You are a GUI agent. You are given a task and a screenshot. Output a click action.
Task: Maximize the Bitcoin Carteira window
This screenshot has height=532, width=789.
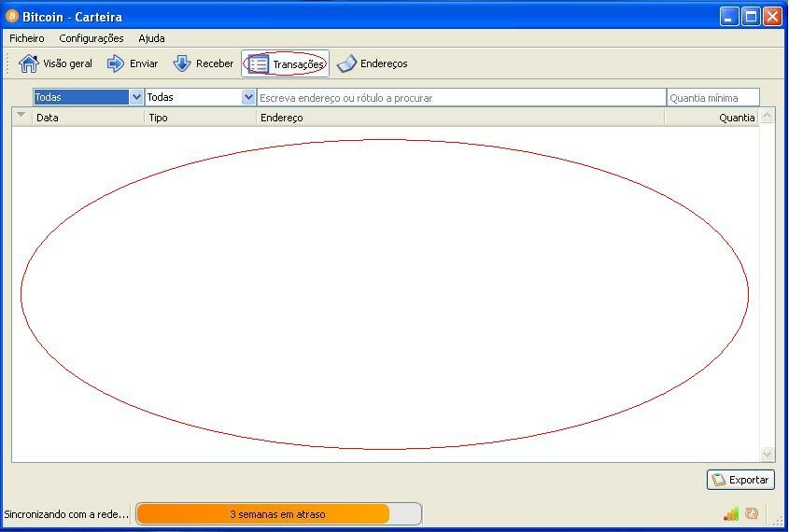tap(751, 17)
